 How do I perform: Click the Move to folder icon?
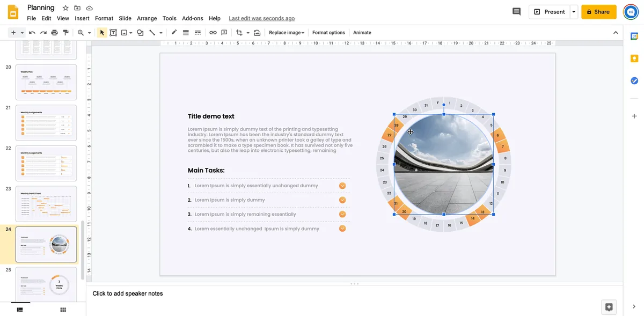[x=77, y=8]
